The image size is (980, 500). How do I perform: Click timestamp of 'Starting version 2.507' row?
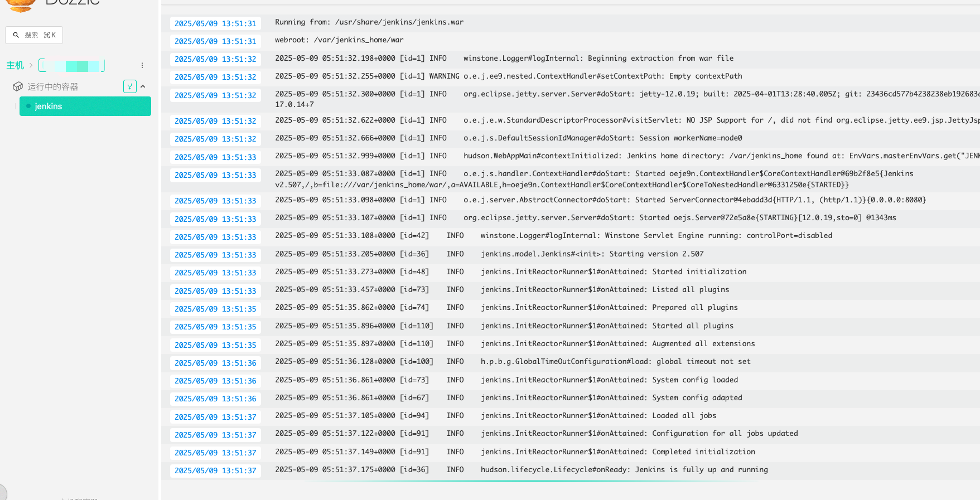[215, 255]
